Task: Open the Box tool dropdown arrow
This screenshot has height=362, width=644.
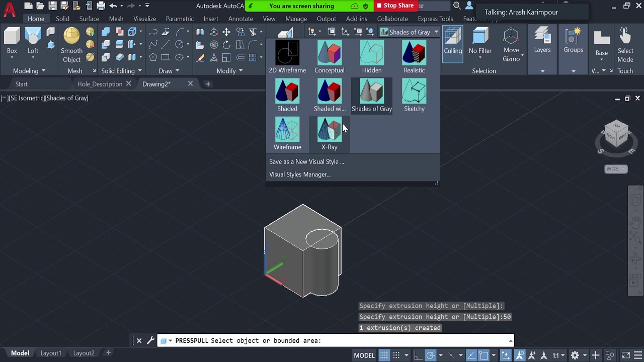Action: point(12,58)
